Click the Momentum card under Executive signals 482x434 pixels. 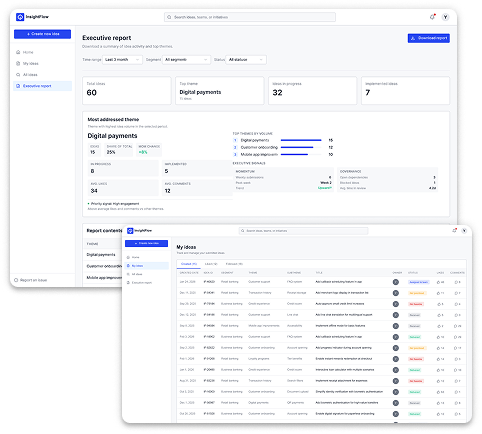pyautogui.click(x=283, y=180)
